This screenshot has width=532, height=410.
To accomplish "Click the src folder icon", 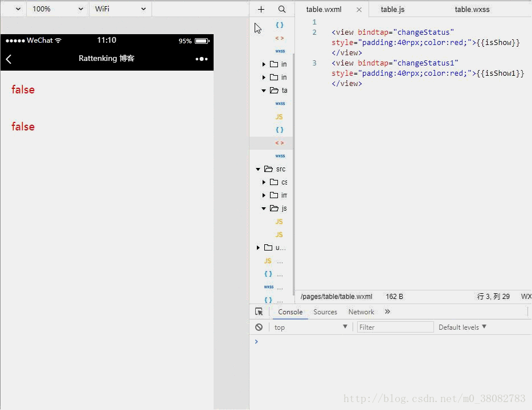I will 268,169.
